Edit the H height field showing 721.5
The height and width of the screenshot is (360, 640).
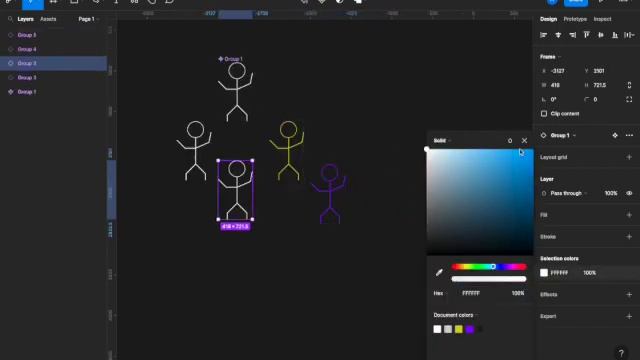coord(599,85)
